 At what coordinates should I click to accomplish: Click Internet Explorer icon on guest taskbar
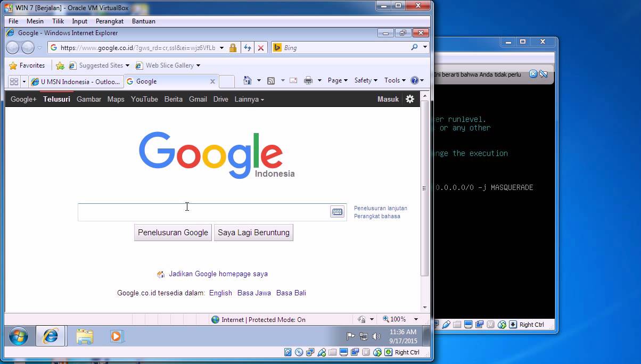pyautogui.click(x=51, y=336)
